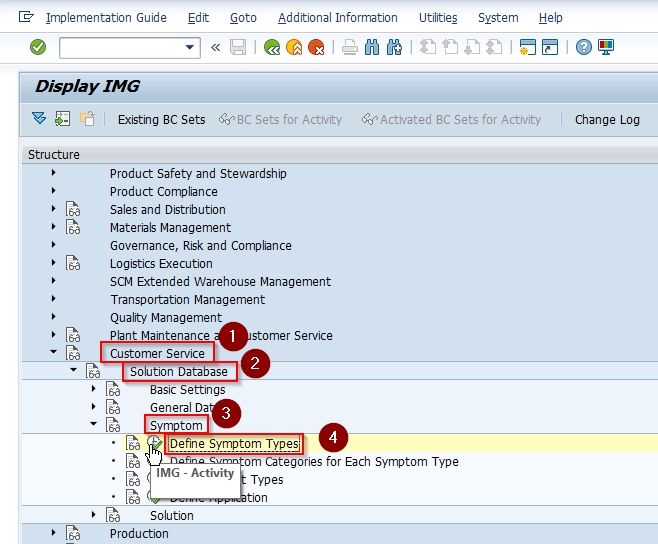Click the Save diskette icon
Viewport: 658px width, 544px height.
238,47
